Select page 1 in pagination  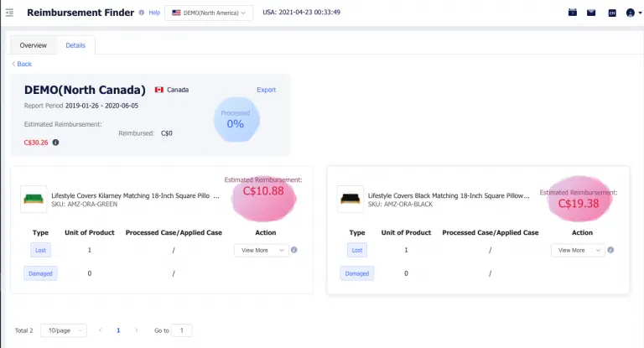[118, 330]
